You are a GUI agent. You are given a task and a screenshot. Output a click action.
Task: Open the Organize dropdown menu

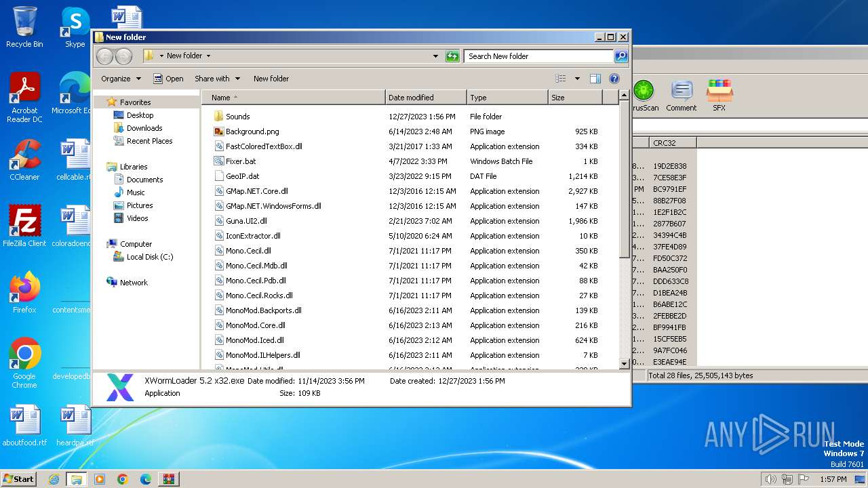(121, 79)
